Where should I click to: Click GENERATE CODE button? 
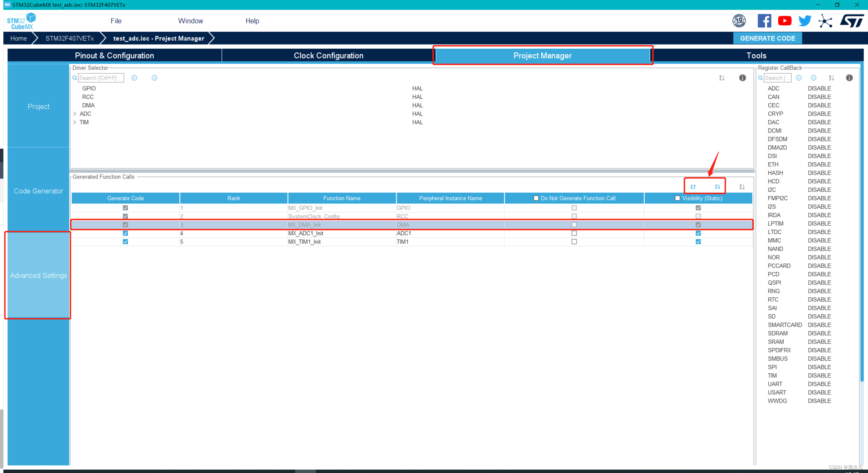pos(767,39)
